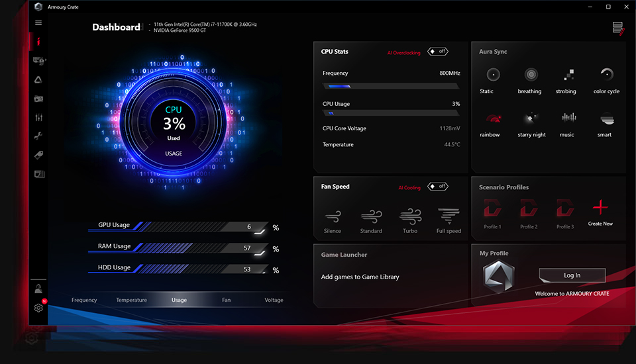This screenshot has height=364, width=636.
Task: Open the Devices sidebar icon
Action: (x=39, y=61)
